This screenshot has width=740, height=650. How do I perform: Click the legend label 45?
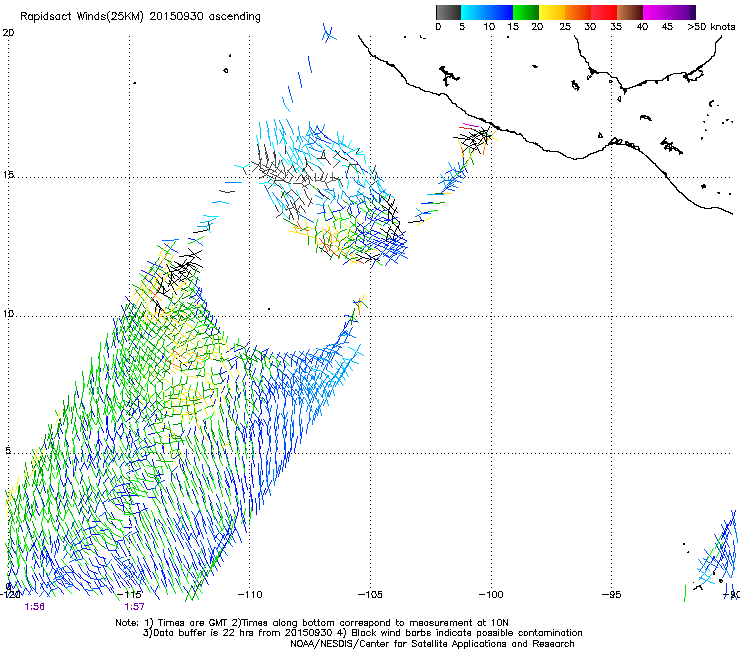667,27
